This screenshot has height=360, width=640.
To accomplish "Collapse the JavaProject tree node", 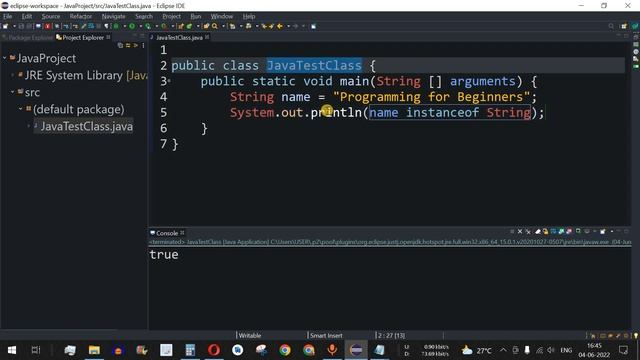I will click(5, 58).
